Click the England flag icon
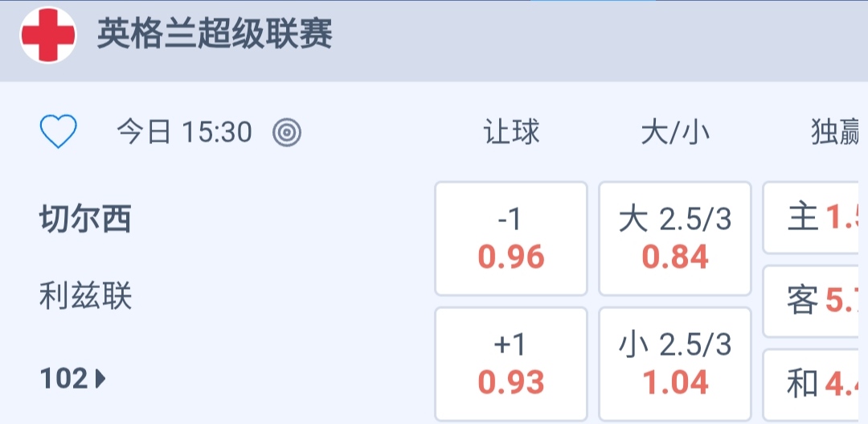 48,35
